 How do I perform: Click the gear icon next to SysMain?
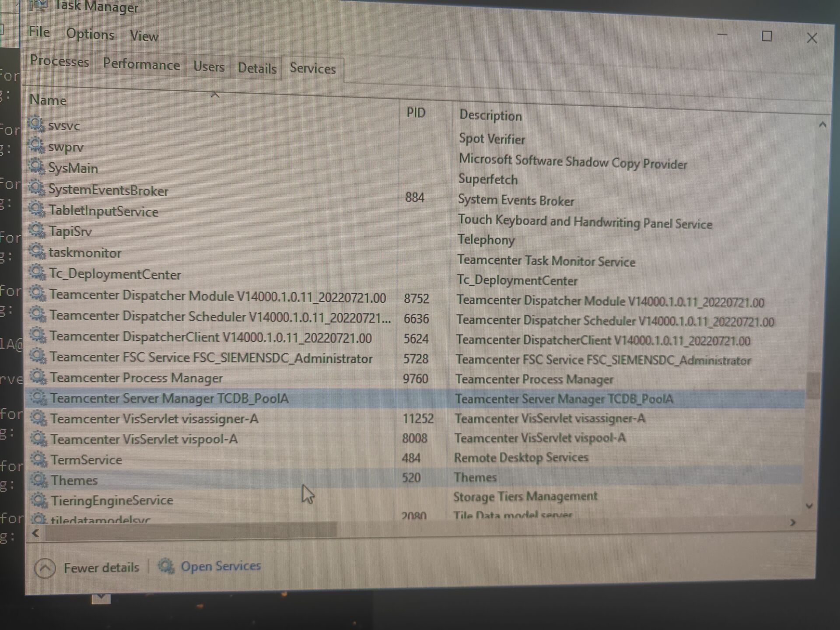click(37, 166)
